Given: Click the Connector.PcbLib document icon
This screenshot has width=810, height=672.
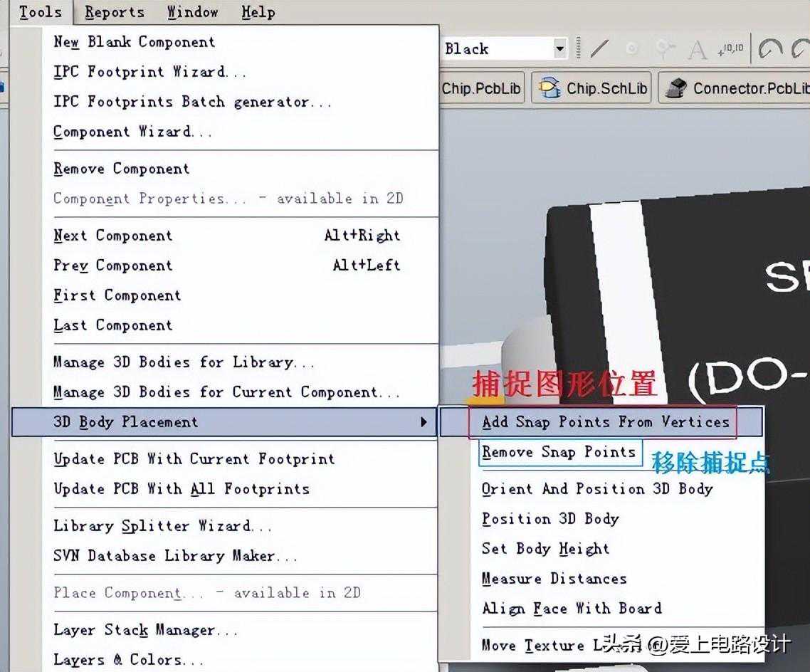Looking at the screenshot, I should tap(675, 88).
